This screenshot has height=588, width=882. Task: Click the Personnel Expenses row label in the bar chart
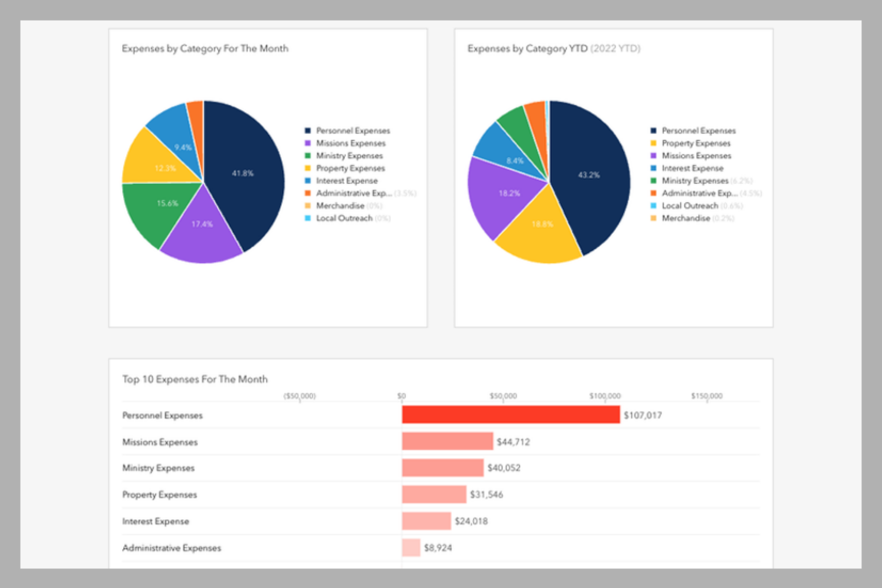tap(162, 415)
